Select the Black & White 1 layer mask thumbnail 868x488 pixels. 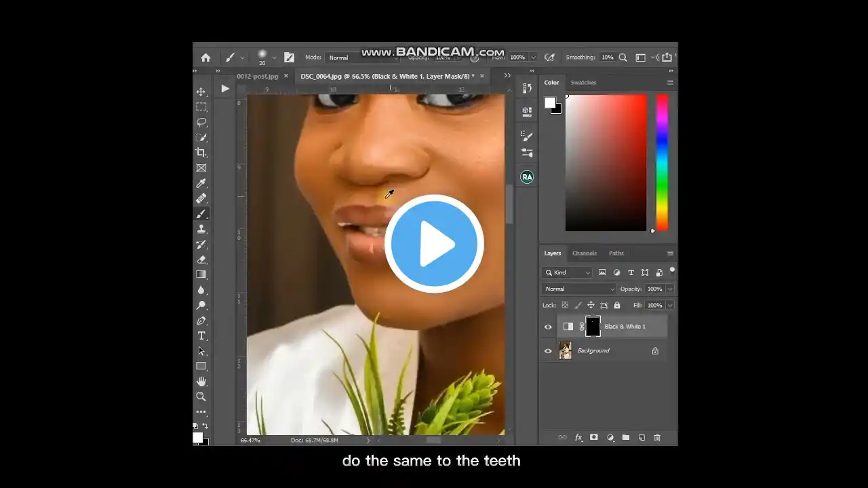593,327
